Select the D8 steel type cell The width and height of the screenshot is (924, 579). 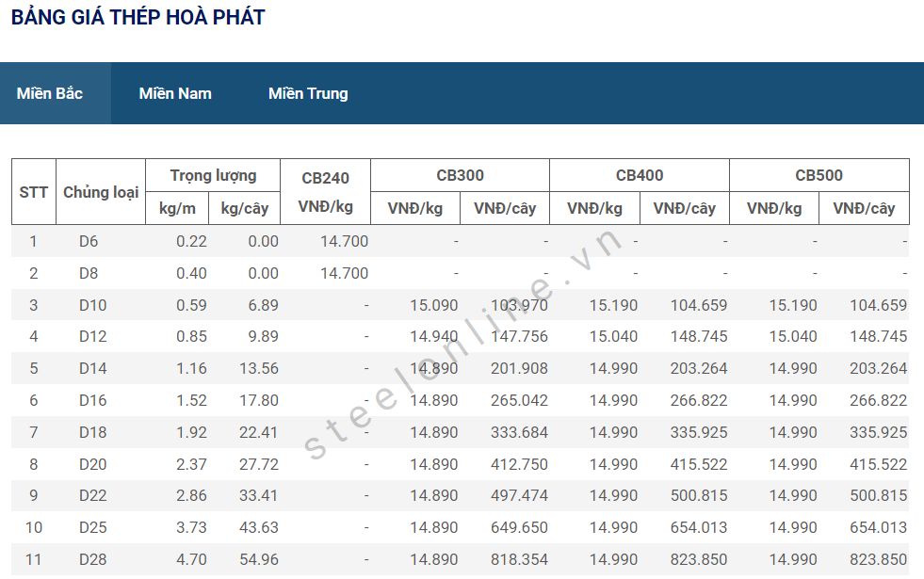click(89, 273)
